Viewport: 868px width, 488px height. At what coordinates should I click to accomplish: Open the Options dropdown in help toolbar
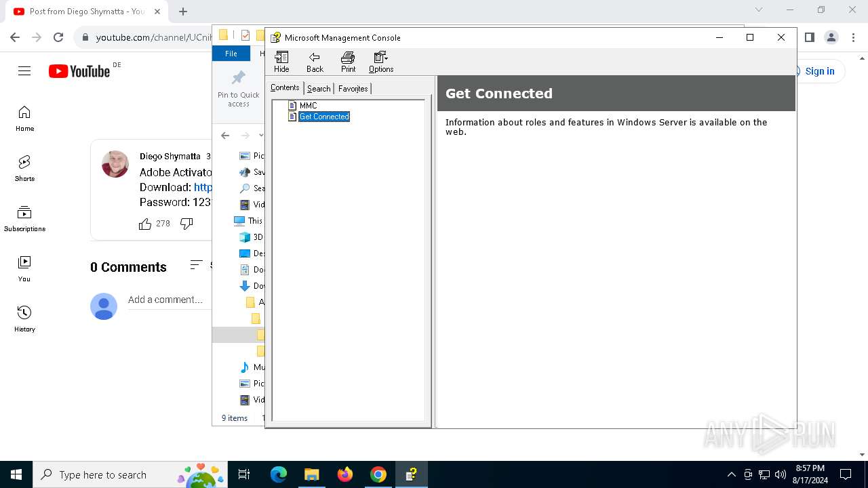(381, 62)
